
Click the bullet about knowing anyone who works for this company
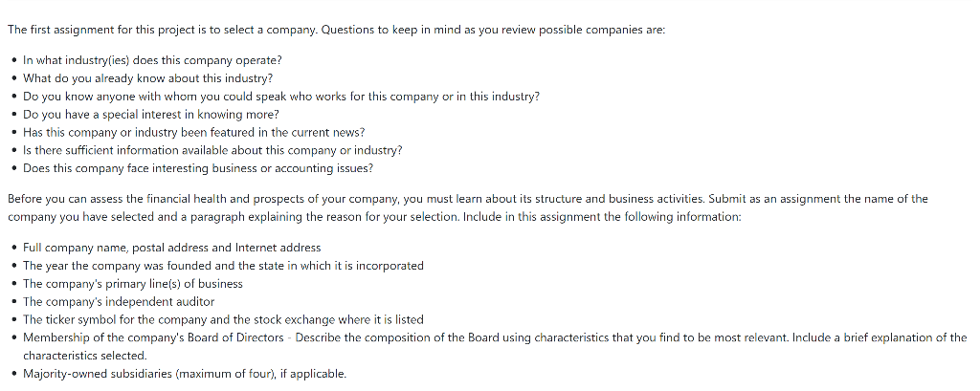pos(281,97)
